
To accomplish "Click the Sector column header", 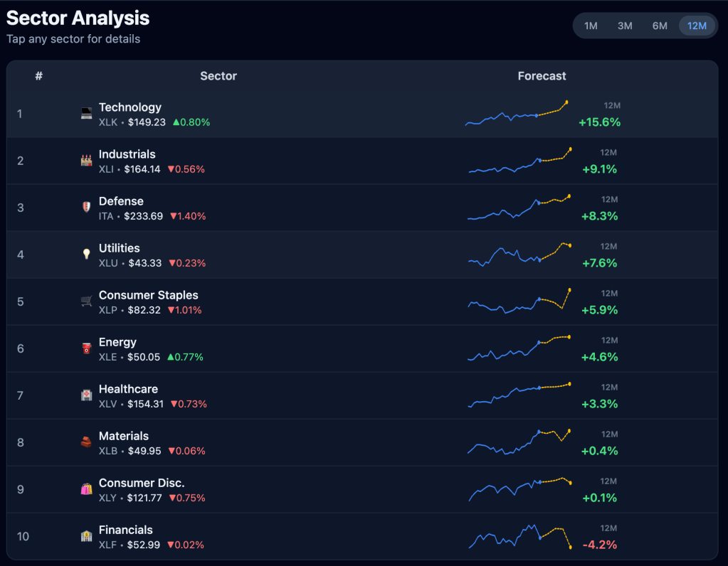I will tap(218, 76).
